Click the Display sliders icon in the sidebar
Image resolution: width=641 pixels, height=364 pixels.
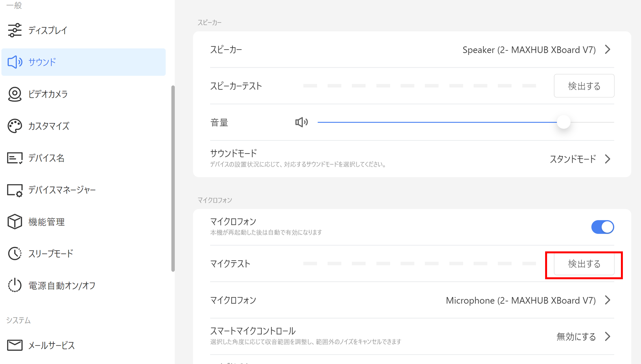click(15, 30)
